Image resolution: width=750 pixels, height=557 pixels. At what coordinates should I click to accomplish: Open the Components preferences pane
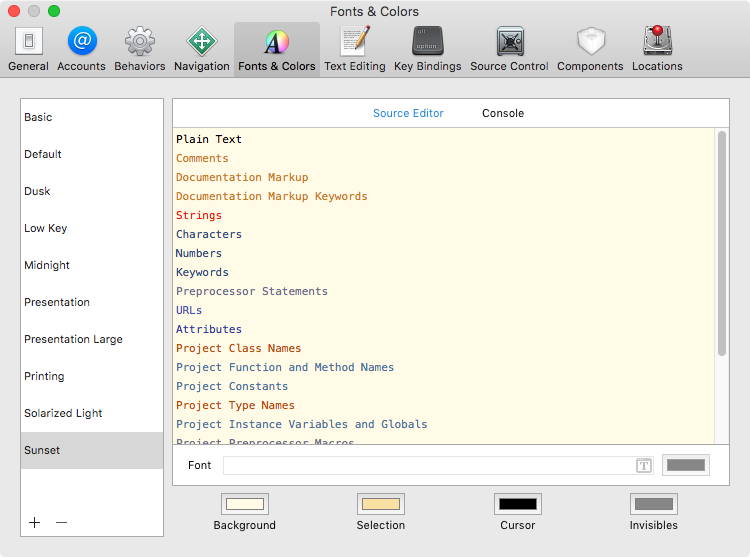pos(590,49)
